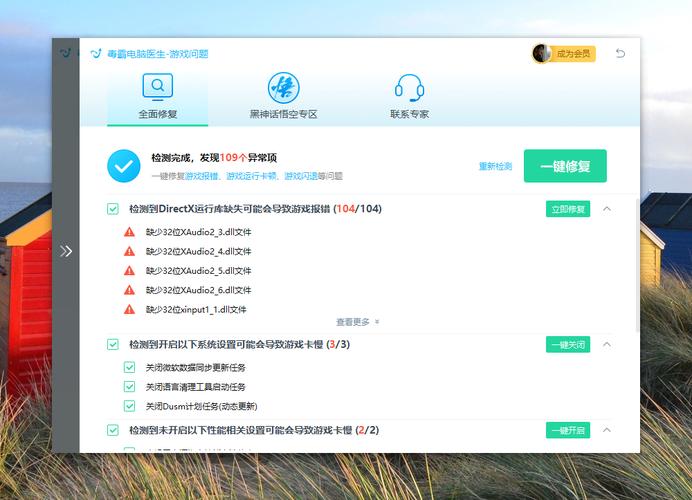Collapse the 系统设置 (3/3) section chevron
Image resolution: width=692 pixels, height=500 pixels.
pos(607,344)
